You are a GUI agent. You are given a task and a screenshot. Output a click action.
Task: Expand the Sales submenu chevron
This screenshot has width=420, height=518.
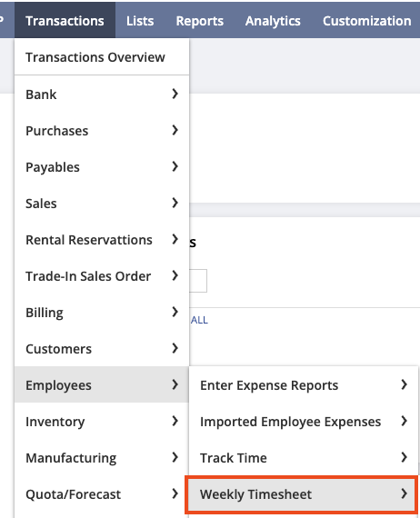click(175, 204)
